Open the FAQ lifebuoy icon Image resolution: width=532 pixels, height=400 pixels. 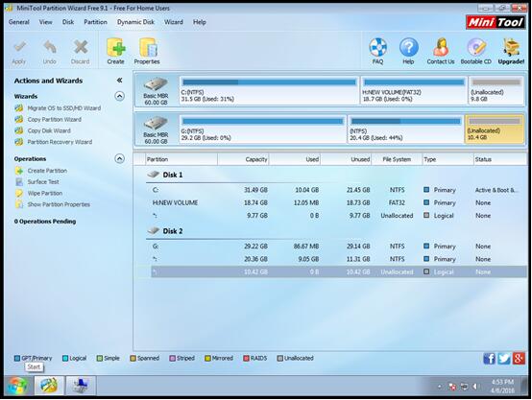377,47
